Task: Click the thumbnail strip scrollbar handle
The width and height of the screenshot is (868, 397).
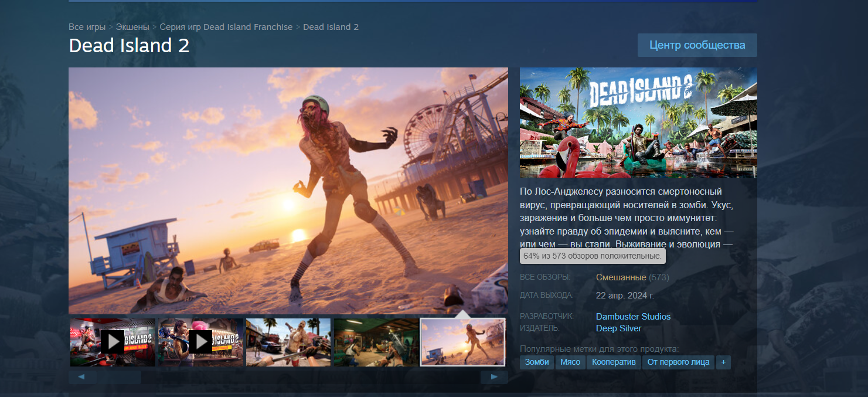Action: [120, 377]
